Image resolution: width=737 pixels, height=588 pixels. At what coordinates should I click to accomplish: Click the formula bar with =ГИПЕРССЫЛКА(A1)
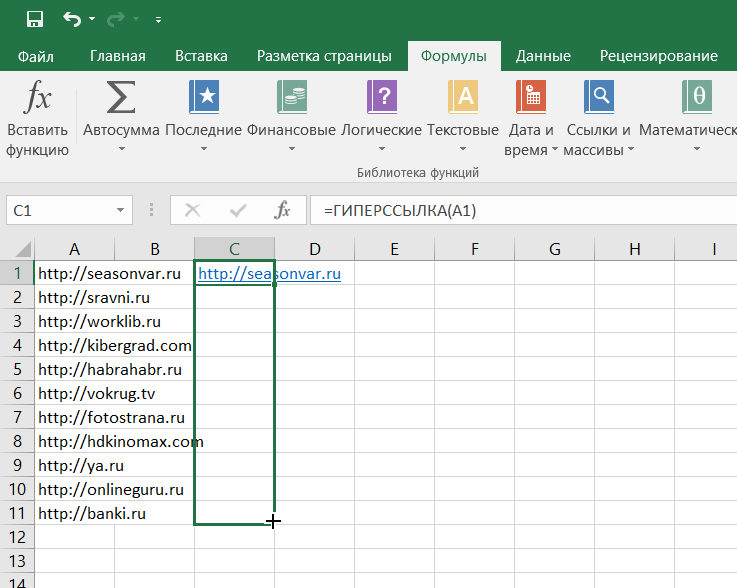click(523, 210)
